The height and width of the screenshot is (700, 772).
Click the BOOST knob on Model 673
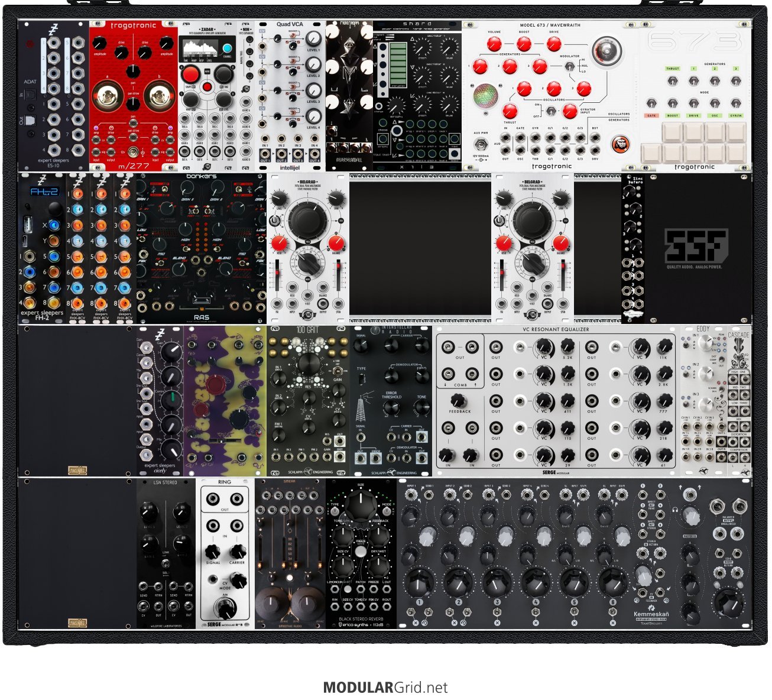tap(524, 44)
